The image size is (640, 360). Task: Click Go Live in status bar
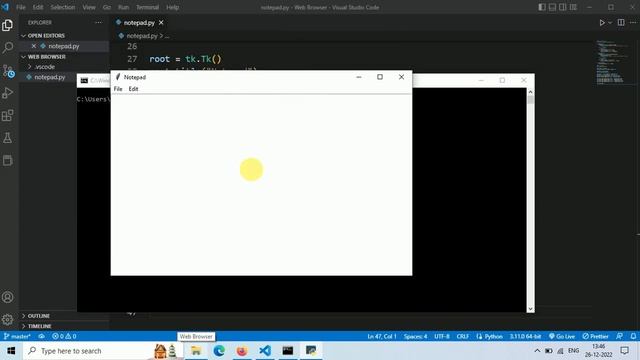(x=562, y=336)
